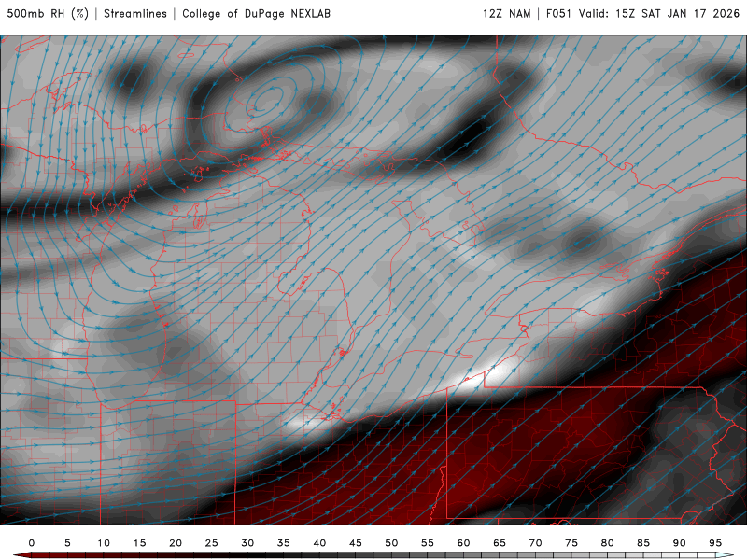
Task: Click the '75' colorbar scale label
Action: pyautogui.click(x=571, y=543)
